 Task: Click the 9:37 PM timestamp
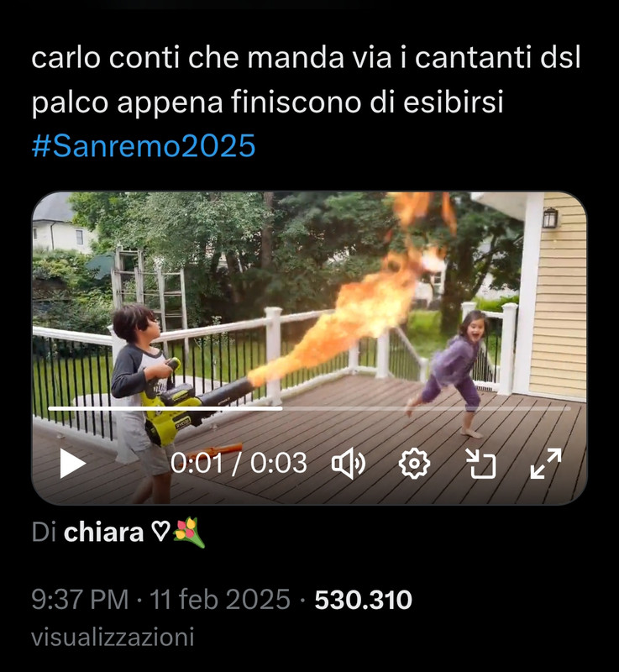pos(80,599)
